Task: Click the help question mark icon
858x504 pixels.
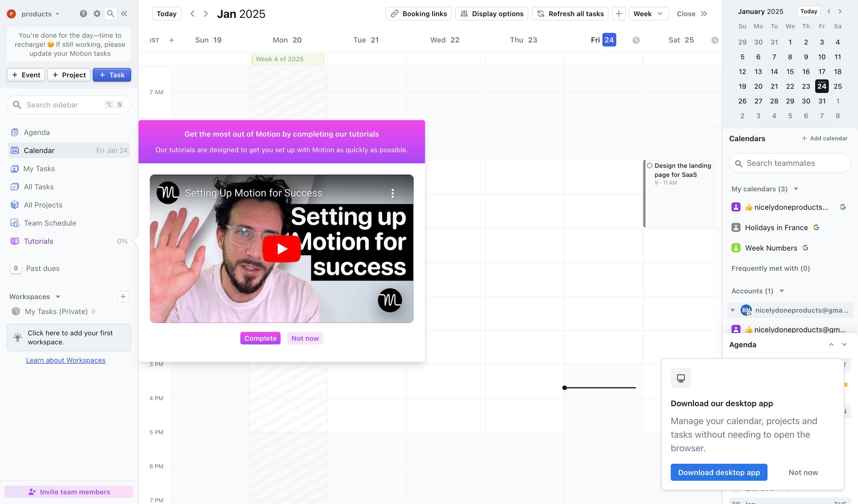Action: tap(83, 13)
